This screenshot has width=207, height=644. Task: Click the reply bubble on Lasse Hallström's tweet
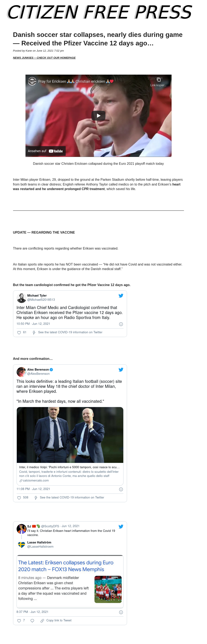[x=32, y=621]
